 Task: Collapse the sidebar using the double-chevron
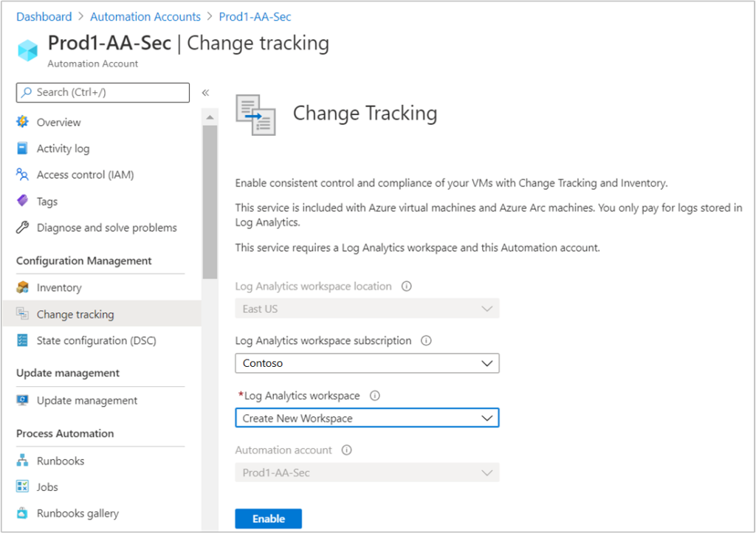tap(205, 92)
